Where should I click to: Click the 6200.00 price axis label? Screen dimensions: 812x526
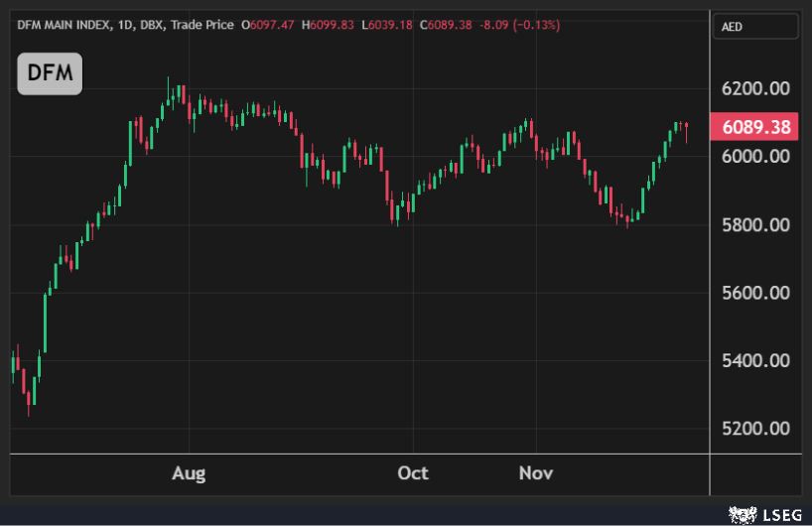tap(756, 88)
